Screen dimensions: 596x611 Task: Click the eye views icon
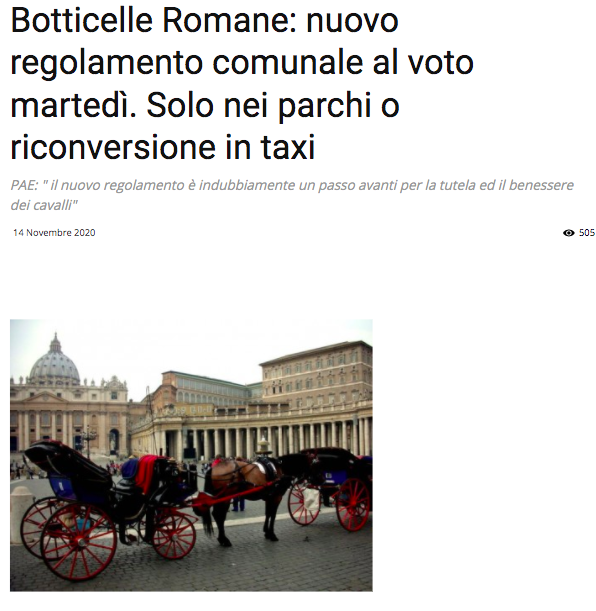point(568,233)
